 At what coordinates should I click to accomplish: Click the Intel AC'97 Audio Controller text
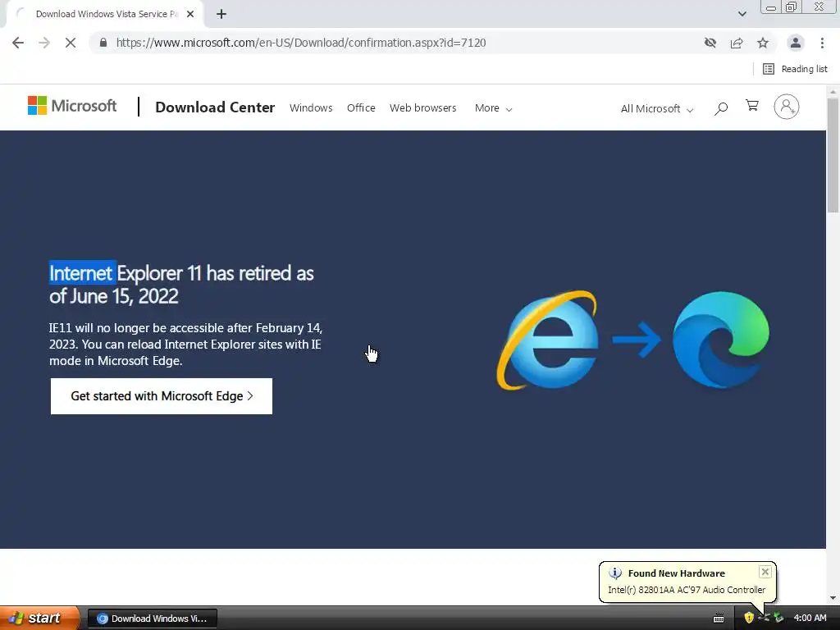[x=687, y=589]
